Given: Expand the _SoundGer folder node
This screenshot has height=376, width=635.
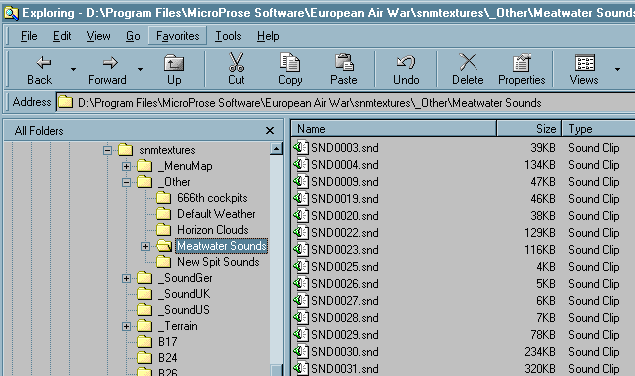Looking at the screenshot, I should point(126,278).
